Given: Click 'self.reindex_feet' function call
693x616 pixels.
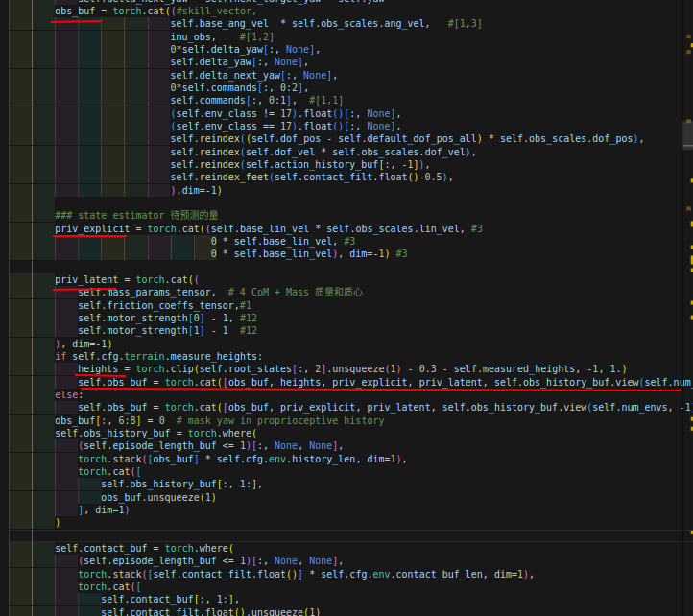Looking at the screenshot, I should (x=219, y=178).
